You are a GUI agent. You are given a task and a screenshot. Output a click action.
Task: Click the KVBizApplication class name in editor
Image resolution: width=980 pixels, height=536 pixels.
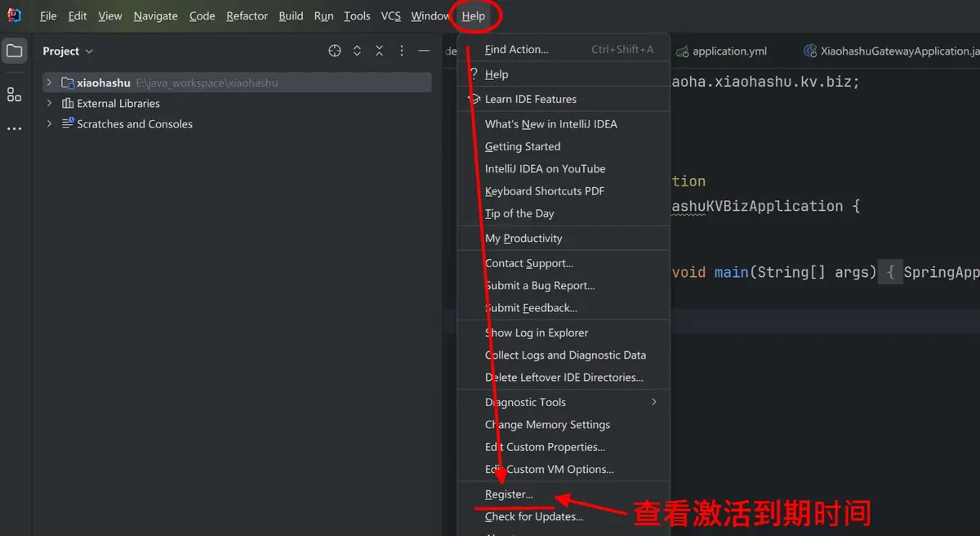757,206
